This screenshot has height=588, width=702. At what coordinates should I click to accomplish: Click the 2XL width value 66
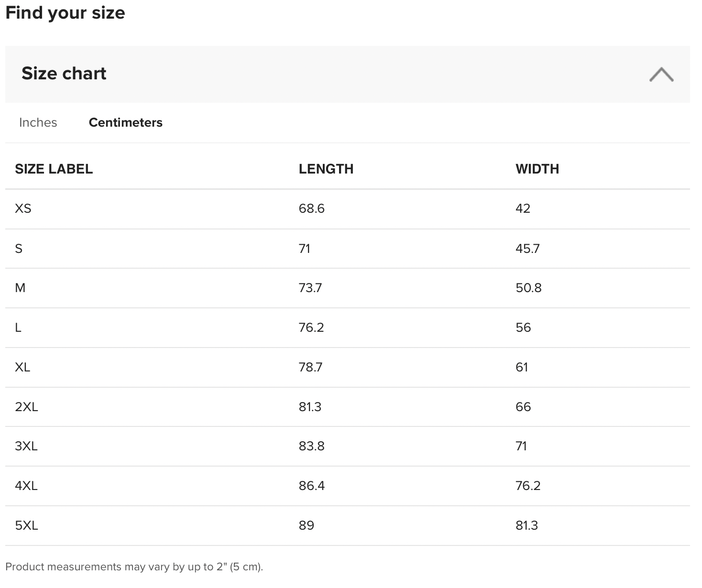523,407
